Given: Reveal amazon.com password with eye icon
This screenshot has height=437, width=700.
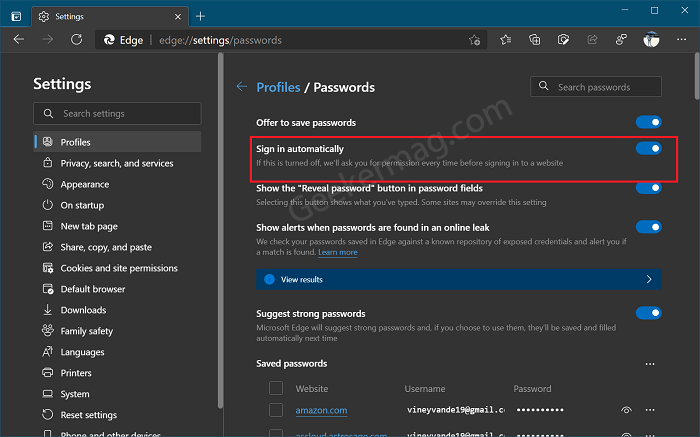Looking at the screenshot, I should click(x=626, y=410).
